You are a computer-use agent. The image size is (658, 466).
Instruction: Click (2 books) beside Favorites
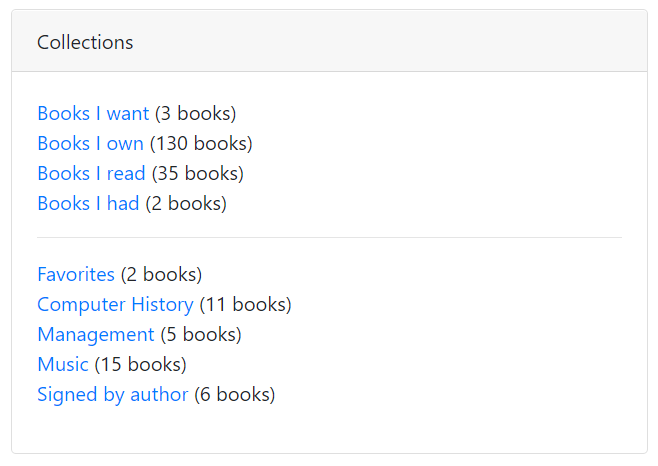pyautogui.click(x=162, y=274)
